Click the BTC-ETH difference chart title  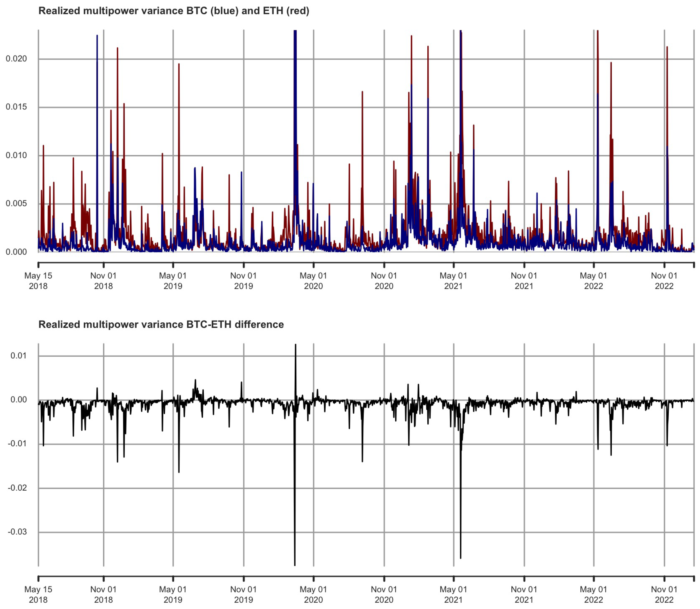(x=161, y=325)
